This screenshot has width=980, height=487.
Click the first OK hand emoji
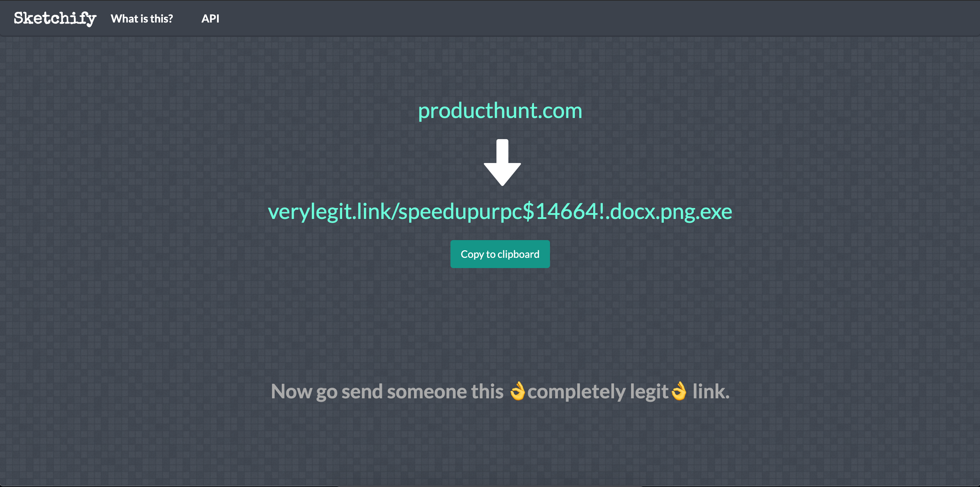point(518,391)
